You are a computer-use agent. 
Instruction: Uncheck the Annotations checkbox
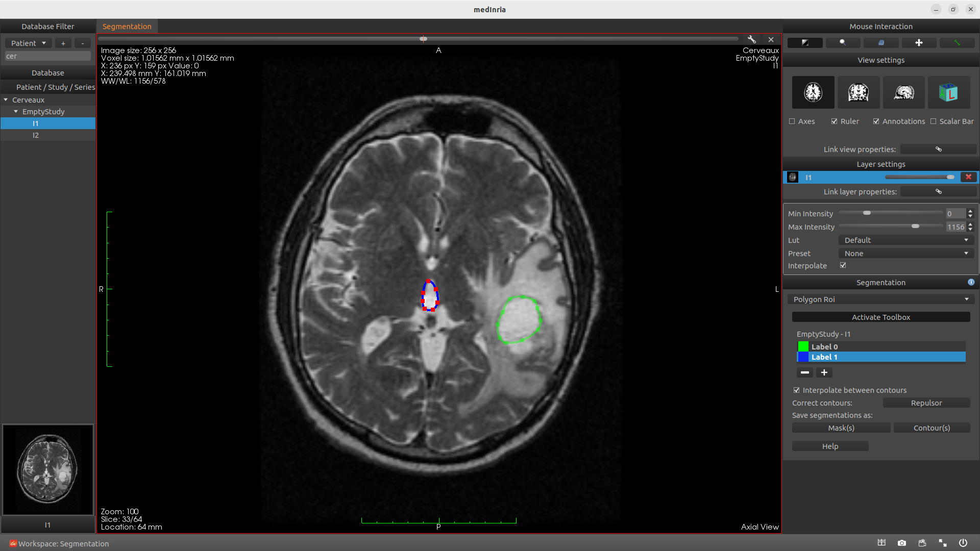point(876,121)
